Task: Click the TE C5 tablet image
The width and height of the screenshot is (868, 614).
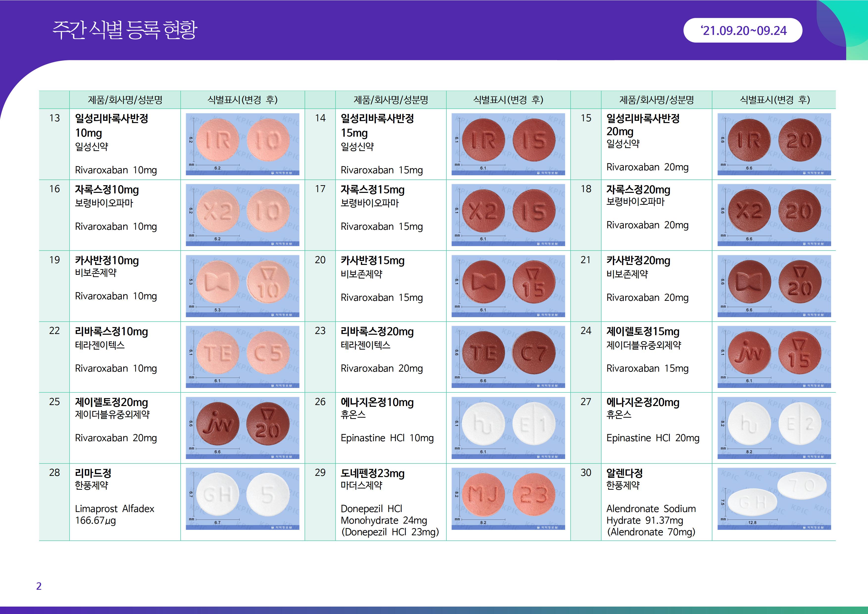Action: [242, 356]
